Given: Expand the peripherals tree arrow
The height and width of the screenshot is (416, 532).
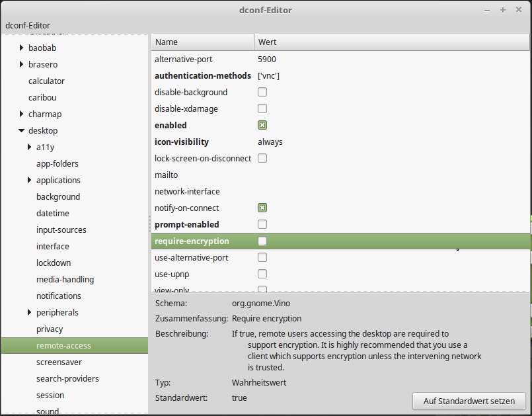Looking at the screenshot, I should click(x=30, y=312).
